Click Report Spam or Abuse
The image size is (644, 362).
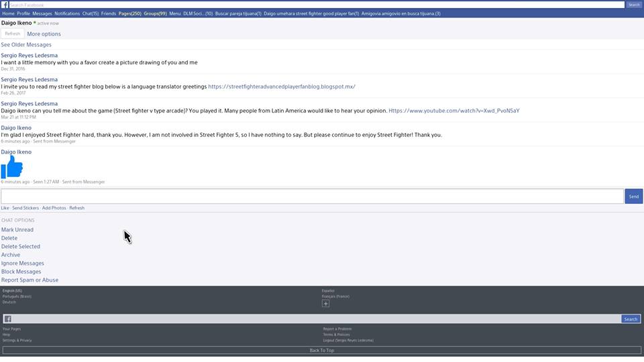(30, 280)
